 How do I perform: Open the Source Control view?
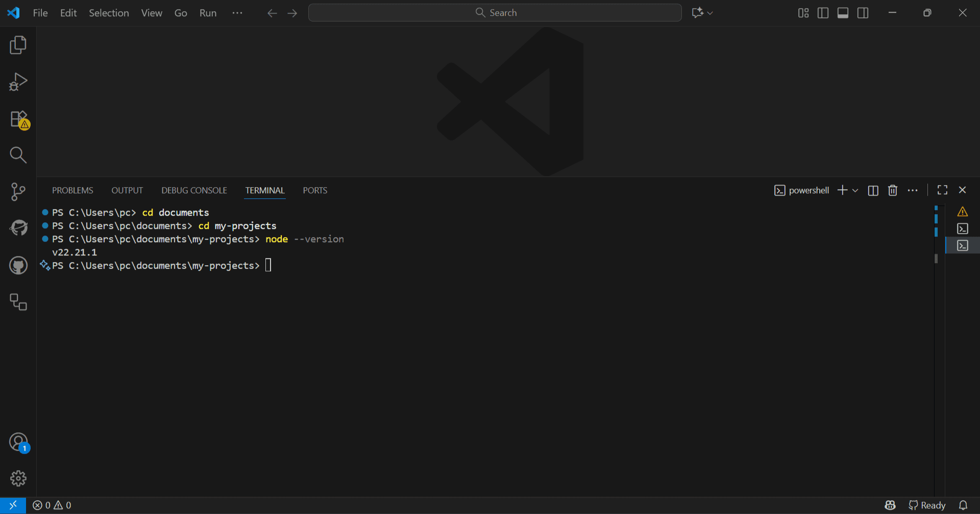pyautogui.click(x=18, y=191)
